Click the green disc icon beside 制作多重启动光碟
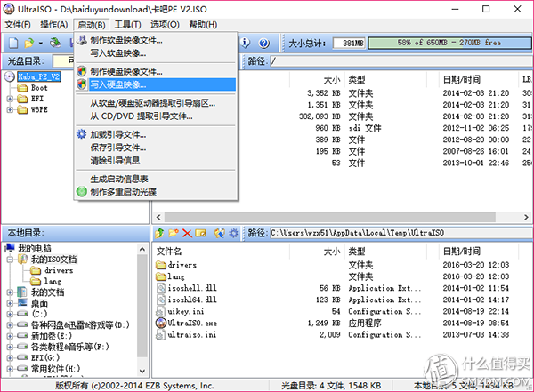Screen dimensions: 534x392 click(82, 192)
